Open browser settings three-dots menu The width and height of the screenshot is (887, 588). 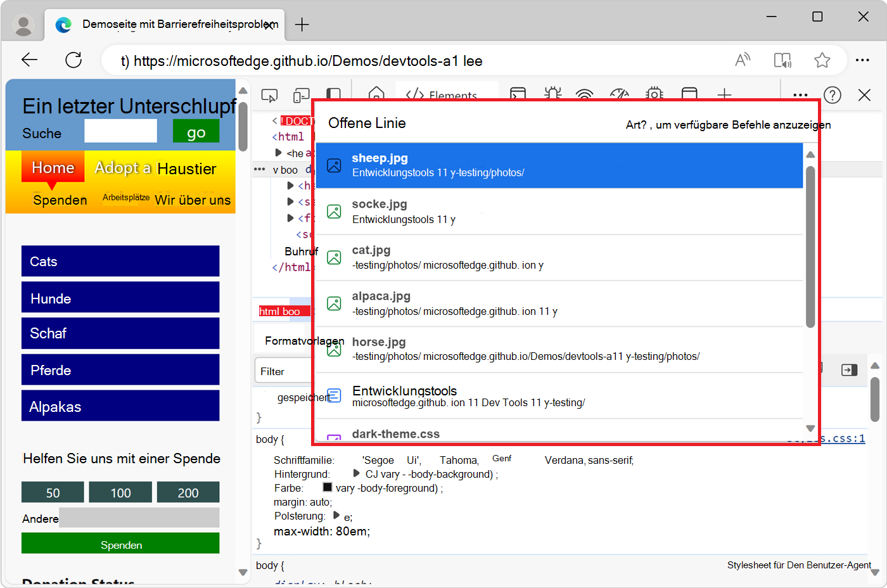click(x=862, y=60)
